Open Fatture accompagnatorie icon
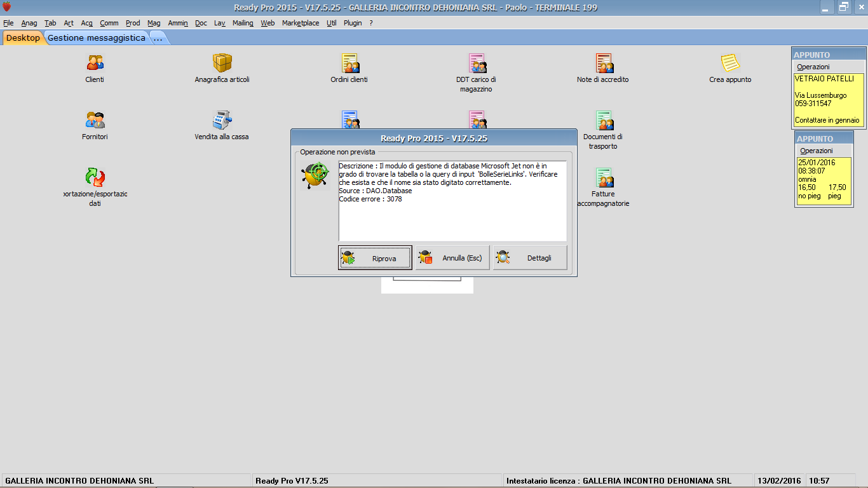Image resolution: width=868 pixels, height=488 pixels. 604,177
